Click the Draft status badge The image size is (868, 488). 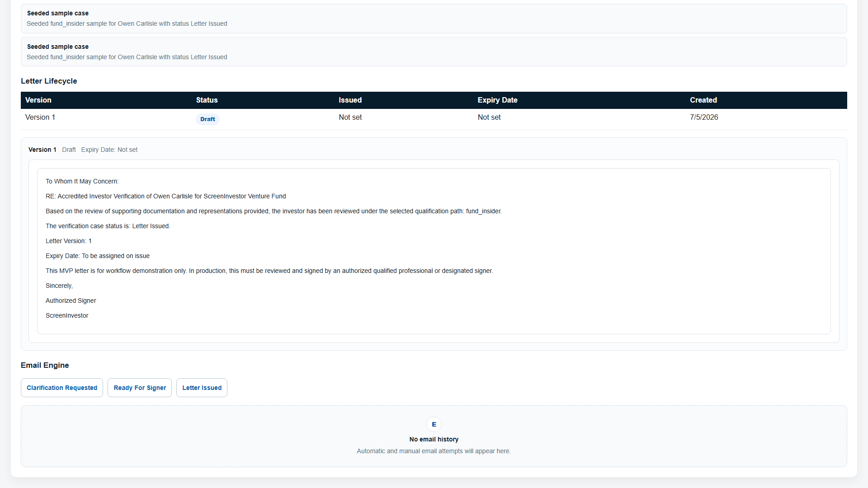click(208, 119)
